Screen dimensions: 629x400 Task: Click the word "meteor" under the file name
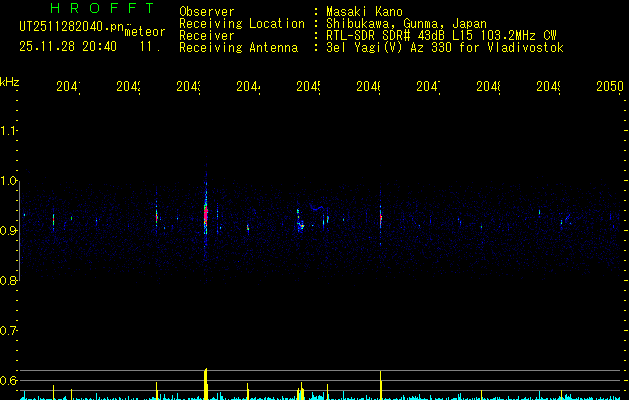(x=145, y=32)
